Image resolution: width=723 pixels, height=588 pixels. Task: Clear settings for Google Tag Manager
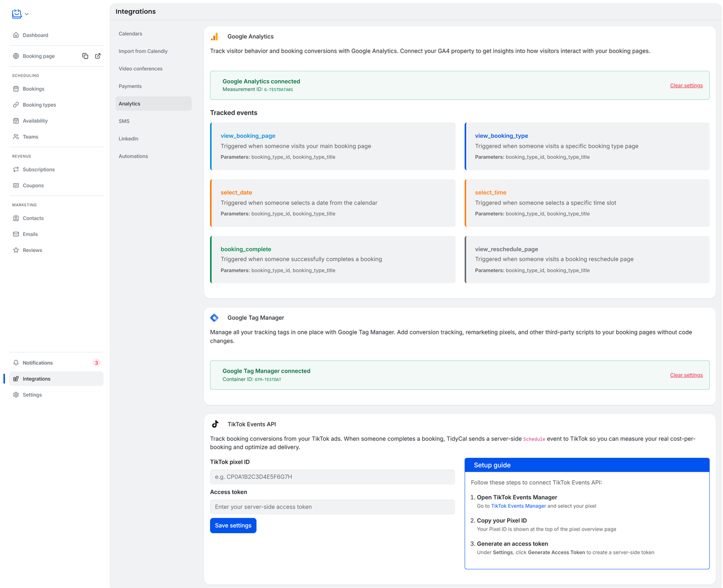(x=686, y=375)
